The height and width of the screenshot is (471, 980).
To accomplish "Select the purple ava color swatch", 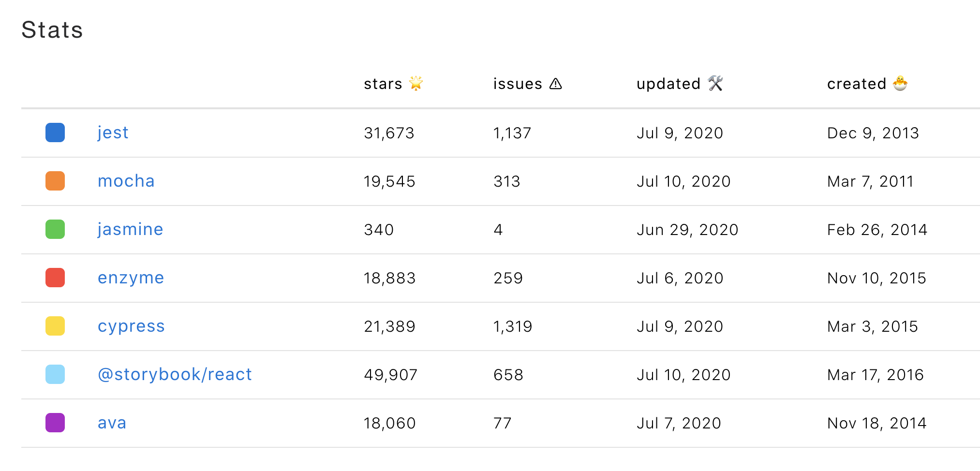I will coord(55,423).
